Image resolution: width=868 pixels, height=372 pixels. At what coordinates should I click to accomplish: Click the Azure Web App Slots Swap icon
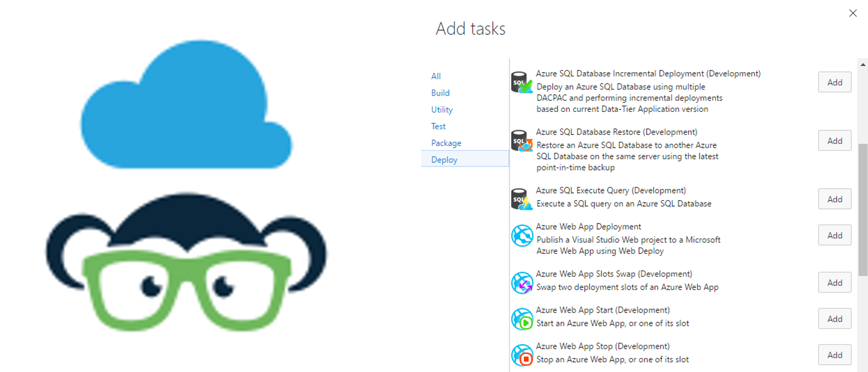tap(522, 282)
